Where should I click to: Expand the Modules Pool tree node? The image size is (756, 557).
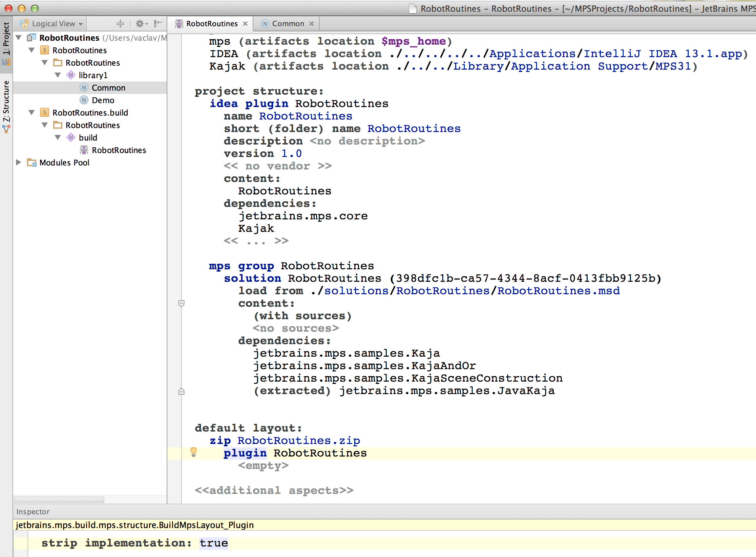coord(18,163)
